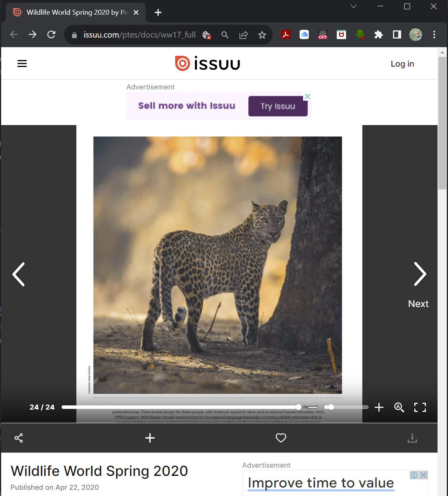448x496 pixels.
Task: Click the zoom level slider
Action: click(x=346, y=407)
